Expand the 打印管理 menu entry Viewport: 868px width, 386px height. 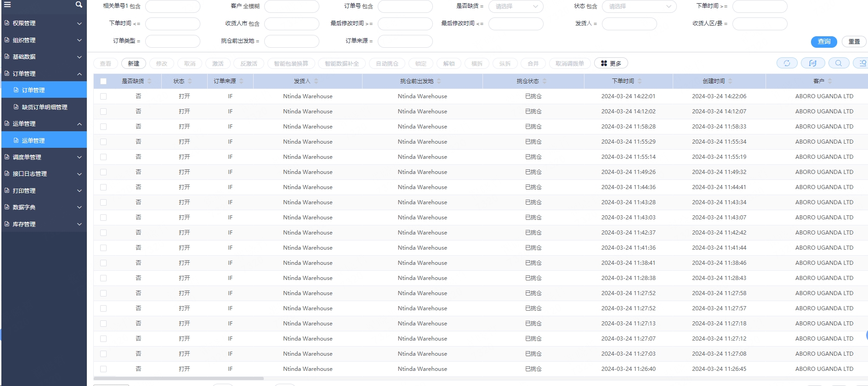click(44, 190)
